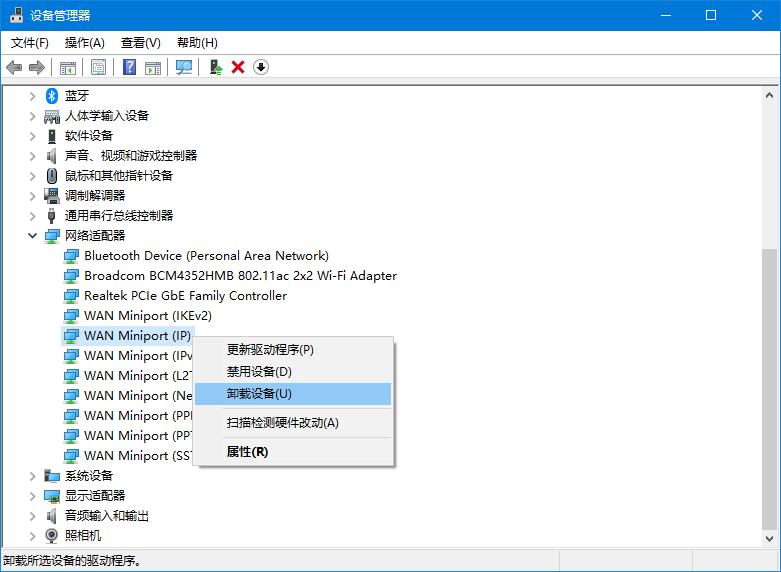The width and height of the screenshot is (781, 572).
Task: Select Broadcom BCM4352HMB Wi-Fi Adapter
Action: [x=241, y=276]
